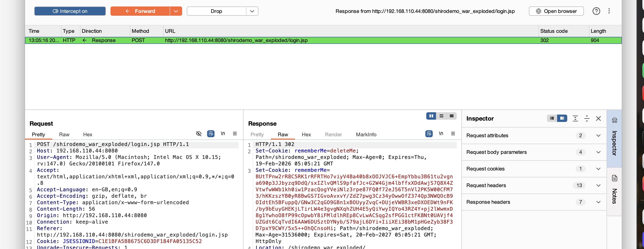Show \n line endings in the Response editor
The height and width of the screenshot is (249, 644).
click(x=441, y=134)
